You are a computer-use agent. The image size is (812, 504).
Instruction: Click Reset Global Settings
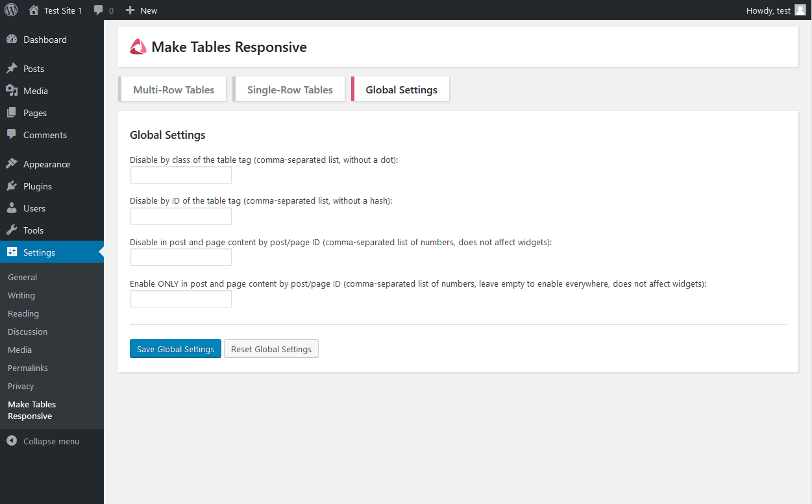pyautogui.click(x=271, y=348)
